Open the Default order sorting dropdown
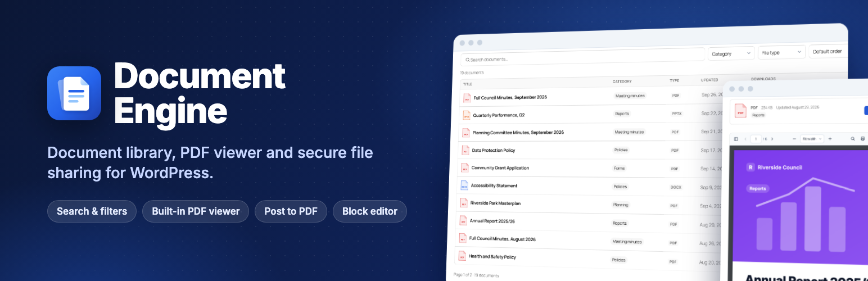868x281 pixels. tap(829, 51)
